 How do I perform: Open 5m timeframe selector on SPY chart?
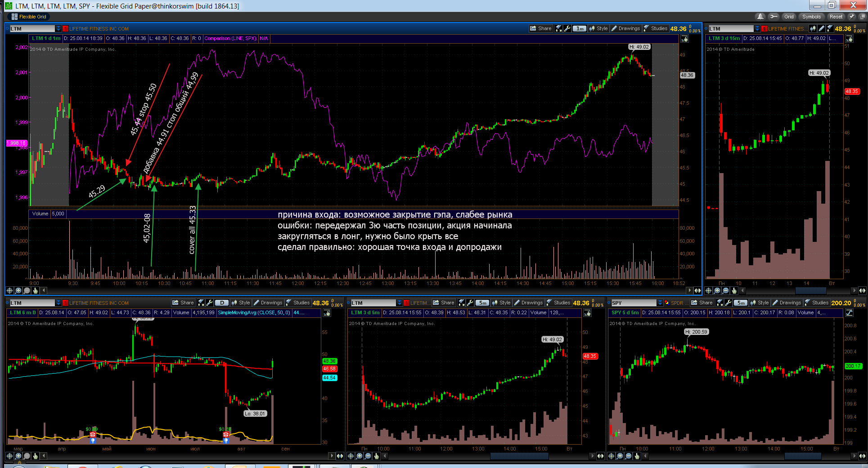click(741, 303)
